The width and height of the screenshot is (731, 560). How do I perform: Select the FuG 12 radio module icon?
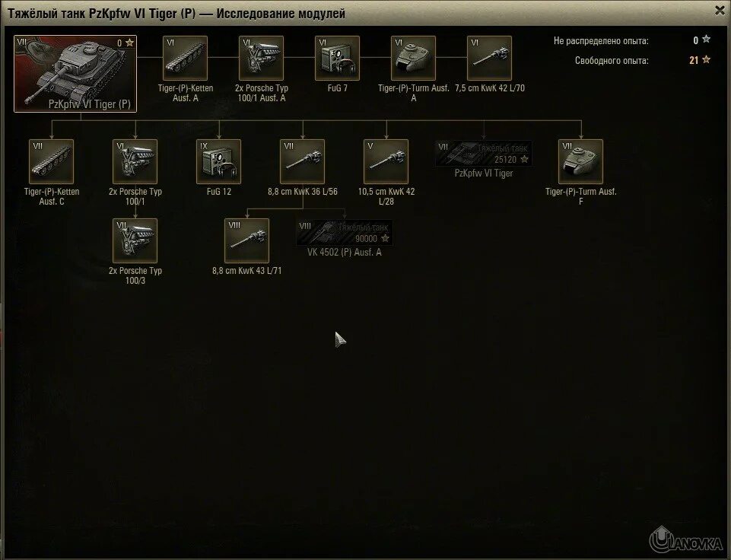tap(218, 162)
